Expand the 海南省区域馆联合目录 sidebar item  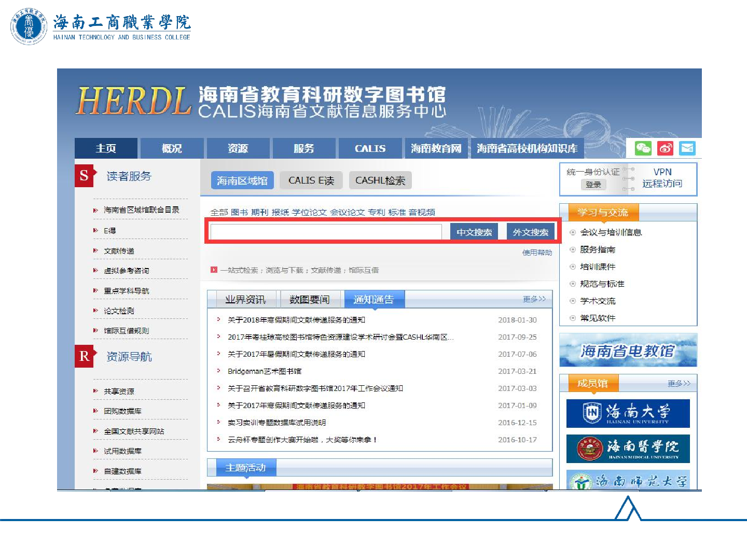click(x=141, y=210)
